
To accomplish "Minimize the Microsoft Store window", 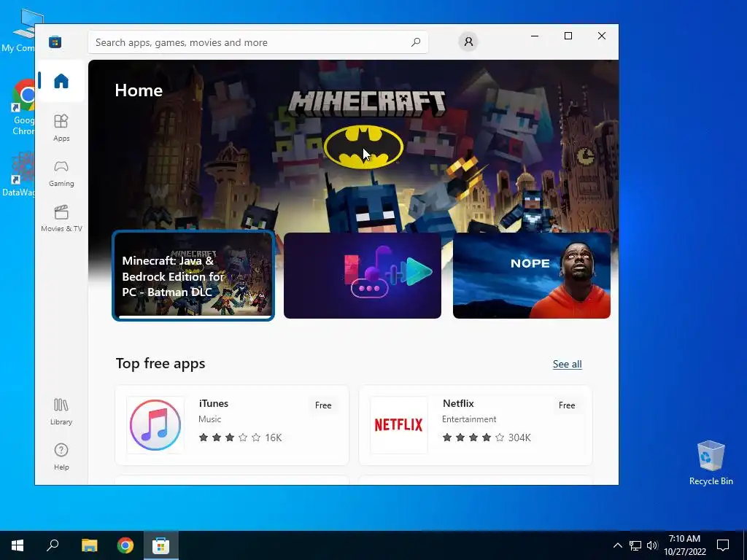I will click(535, 36).
